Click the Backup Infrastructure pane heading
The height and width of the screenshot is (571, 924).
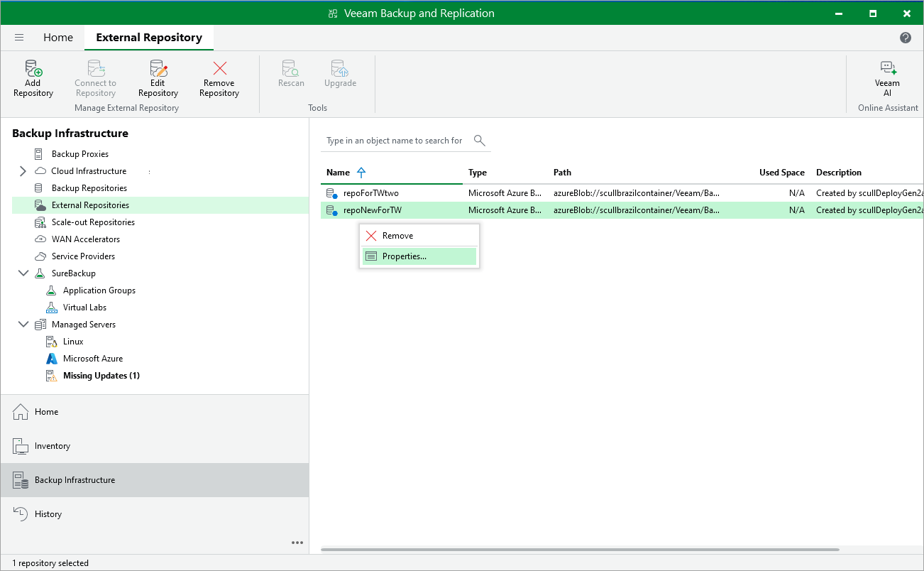click(x=70, y=134)
